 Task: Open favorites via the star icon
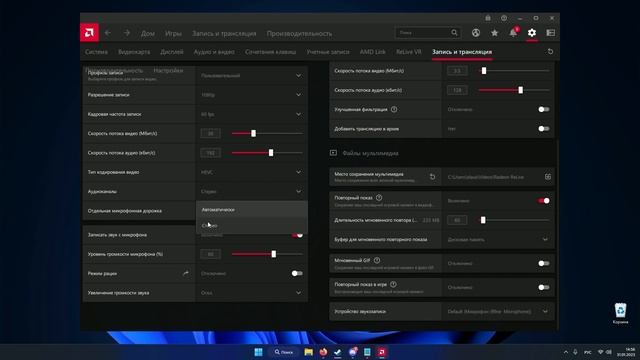click(x=494, y=33)
